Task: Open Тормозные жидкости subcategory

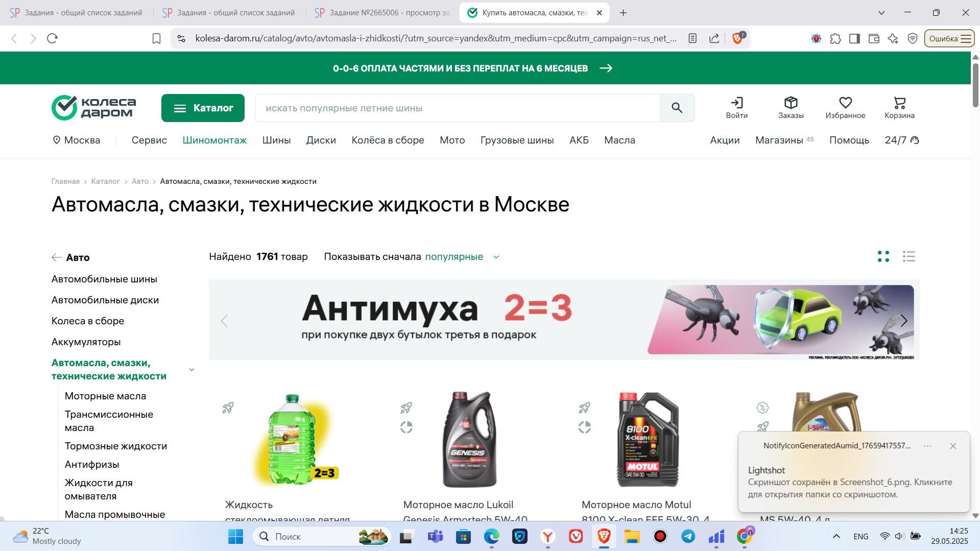Action: tap(116, 446)
